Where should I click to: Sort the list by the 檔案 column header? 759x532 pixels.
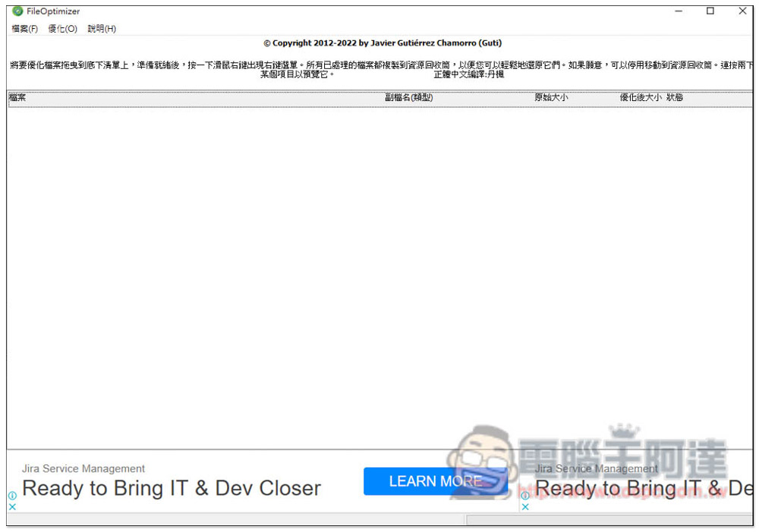[17, 97]
